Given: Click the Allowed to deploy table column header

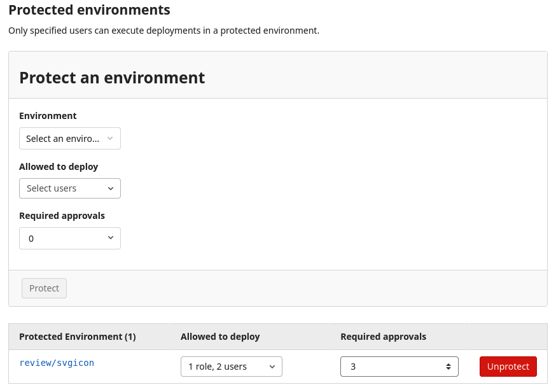Looking at the screenshot, I should coord(220,336).
